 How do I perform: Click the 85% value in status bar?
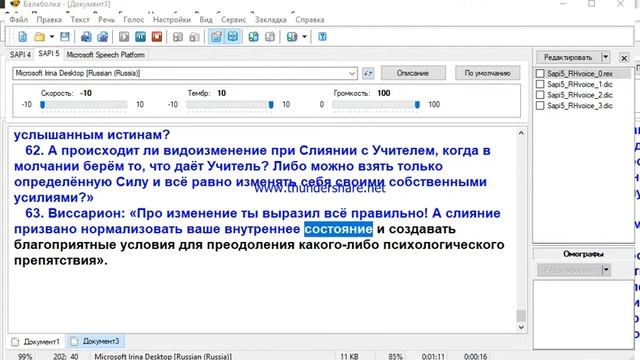(396, 356)
